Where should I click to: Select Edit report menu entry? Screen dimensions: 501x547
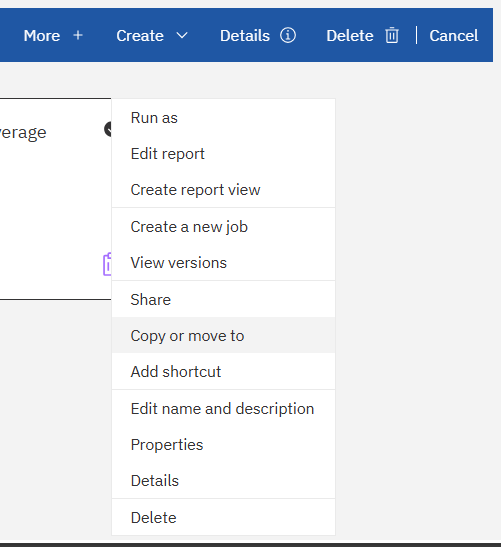click(223, 154)
